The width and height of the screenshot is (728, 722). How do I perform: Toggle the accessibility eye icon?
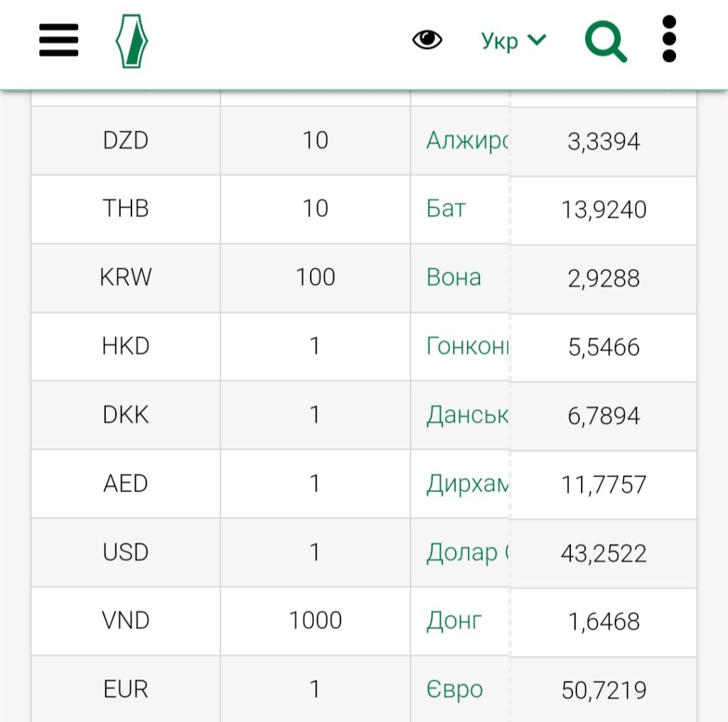[x=427, y=40]
